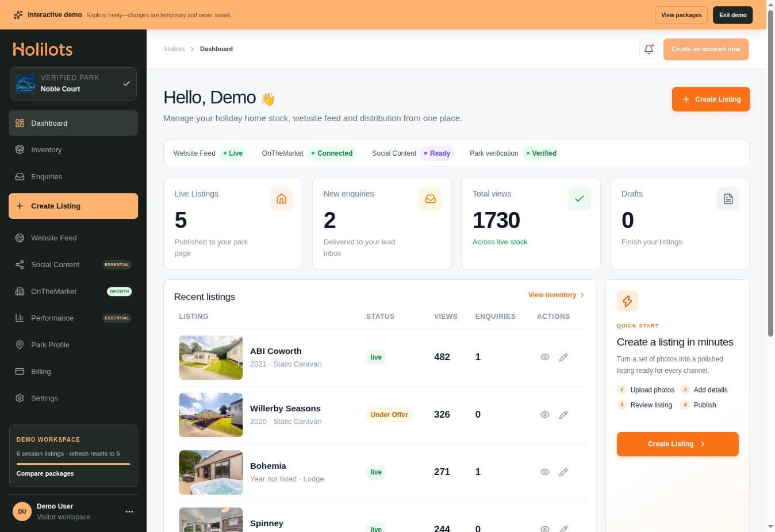This screenshot has height=532, width=775.
Task: Open the Noble Court park selector
Action: pyautogui.click(x=73, y=84)
